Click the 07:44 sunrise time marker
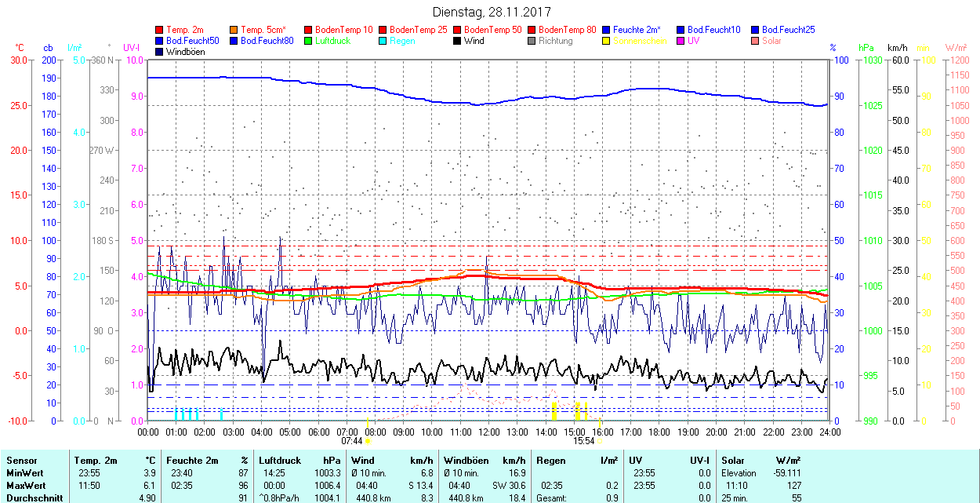Image resolution: width=980 pixels, height=503 pixels. point(352,441)
